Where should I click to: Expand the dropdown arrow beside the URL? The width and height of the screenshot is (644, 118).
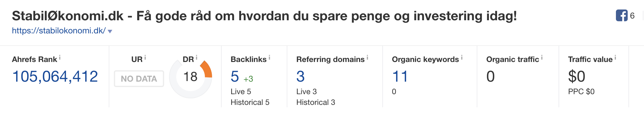110,31
